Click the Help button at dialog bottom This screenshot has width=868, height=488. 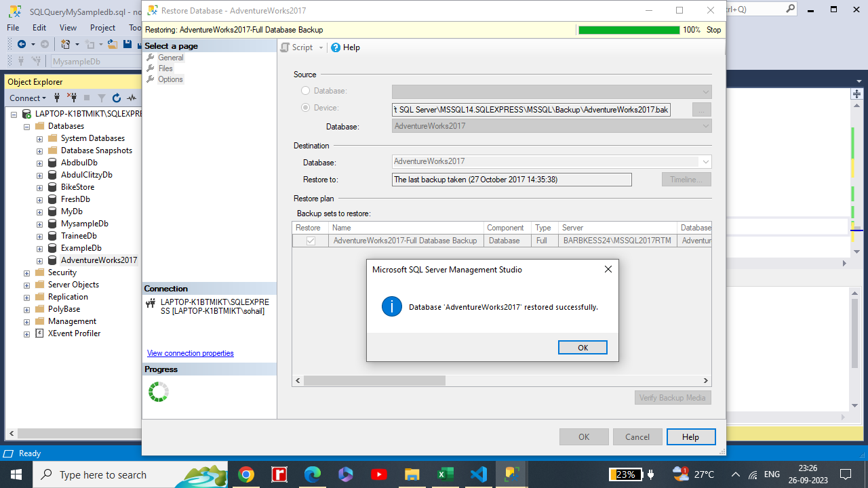coord(691,437)
